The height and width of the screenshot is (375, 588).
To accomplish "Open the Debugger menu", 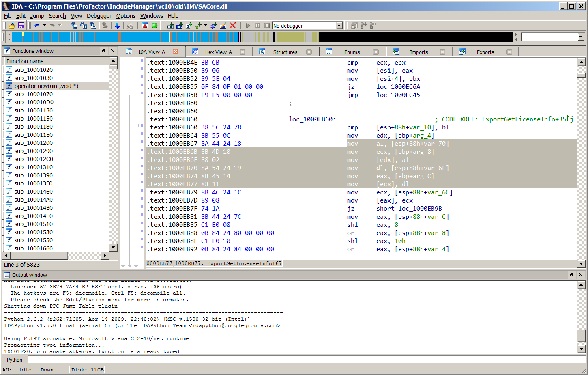I will pos(99,16).
